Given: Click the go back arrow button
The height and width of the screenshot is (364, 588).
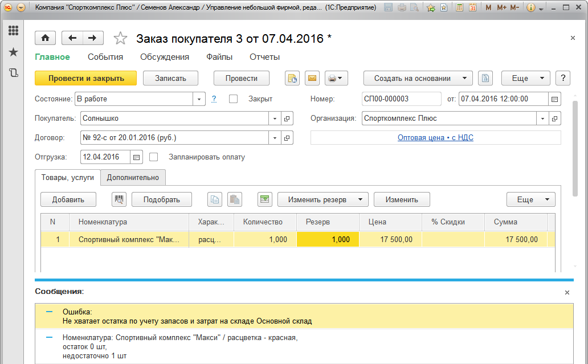Looking at the screenshot, I should [x=72, y=38].
